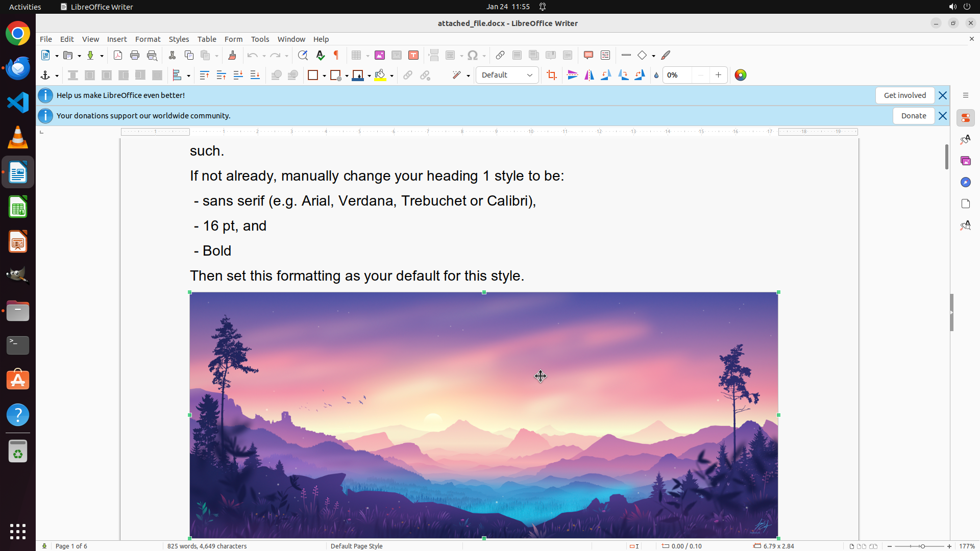980x551 pixels.
Task: Expand the anchor options dropdown arrow
Action: pyautogui.click(x=57, y=76)
